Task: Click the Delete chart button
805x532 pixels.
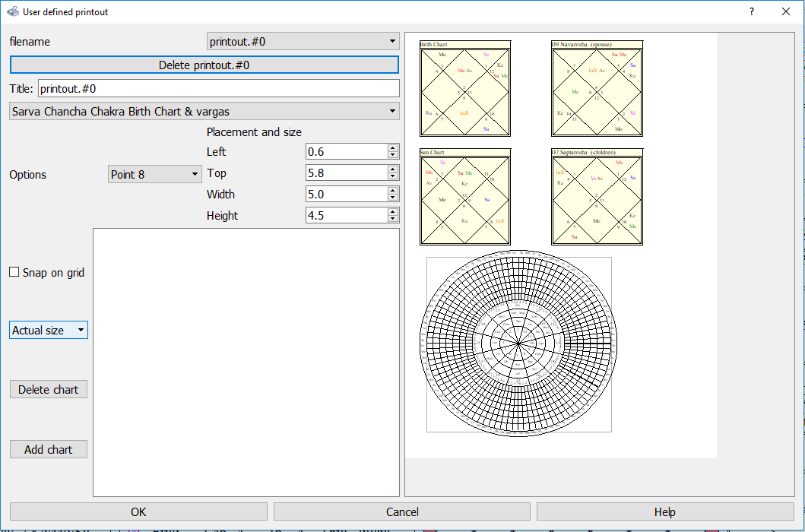Action: (48, 389)
